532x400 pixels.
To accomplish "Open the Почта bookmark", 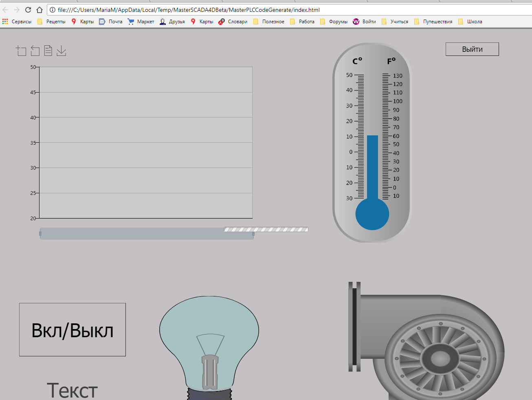I will click(x=111, y=22).
